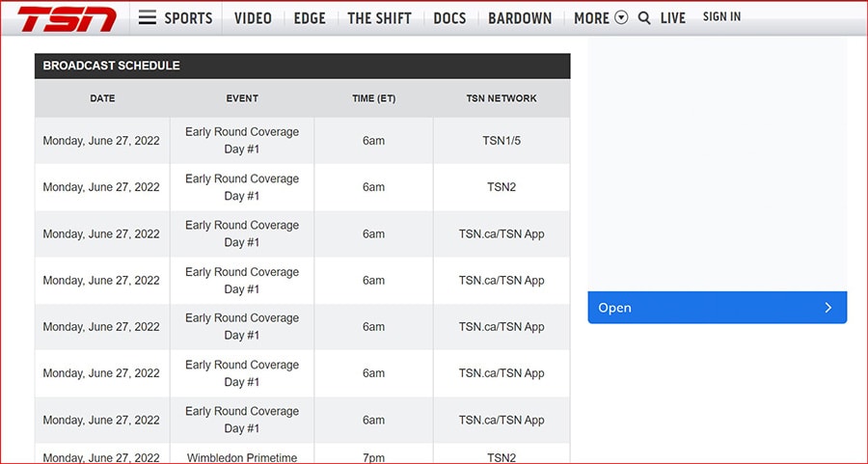
Task: Select the Wimbledon Primetime event cell
Action: coord(242,453)
